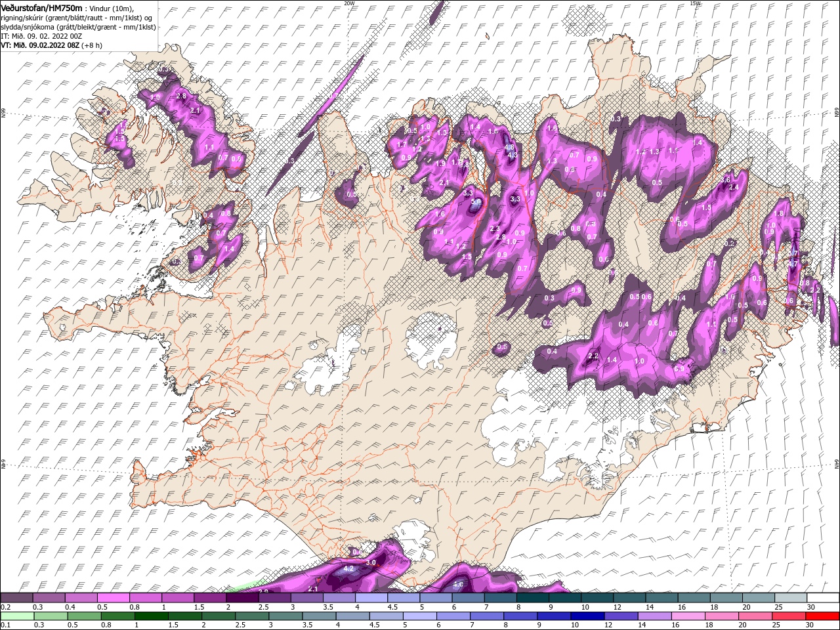
Task: Select the 18–20 pink rain-scale swatch
Action: coord(722,616)
